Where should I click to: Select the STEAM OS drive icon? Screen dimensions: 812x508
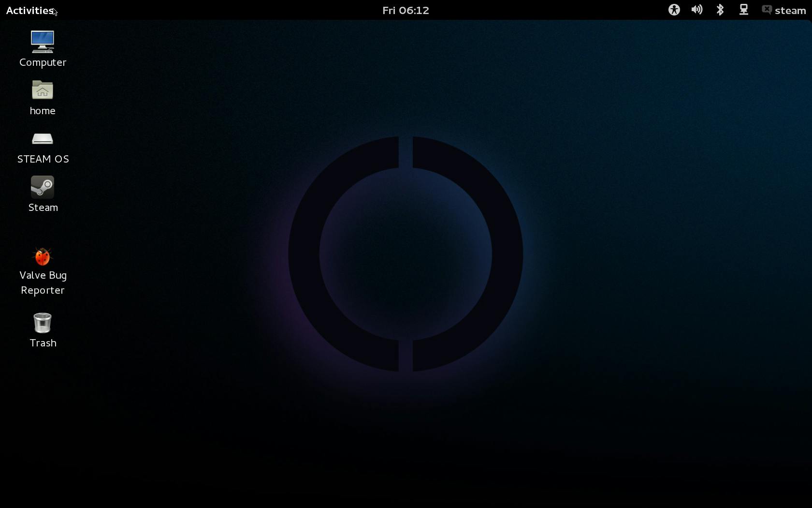(x=43, y=139)
